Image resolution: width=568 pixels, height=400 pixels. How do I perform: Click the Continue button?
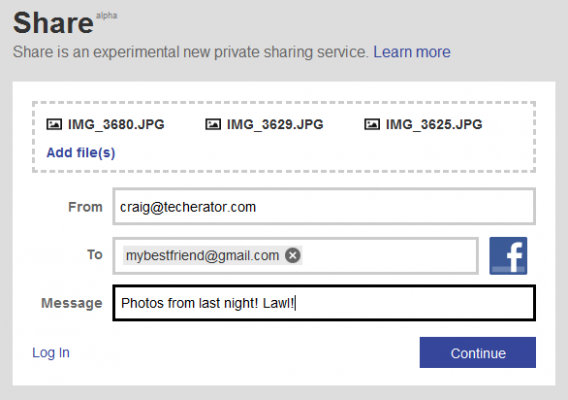(x=478, y=353)
